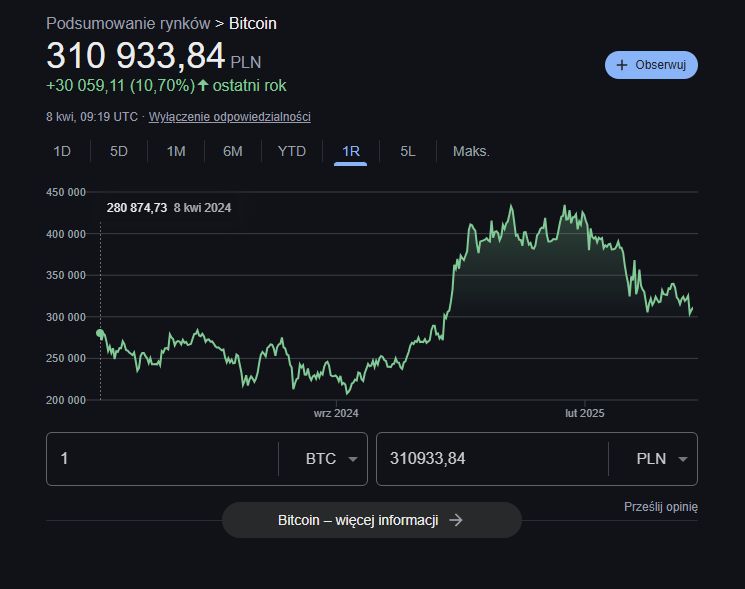The height and width of the screenshot is (589, 745).
Task: Click the BTC amount input field with 1
Action: [x=162, y=459]
